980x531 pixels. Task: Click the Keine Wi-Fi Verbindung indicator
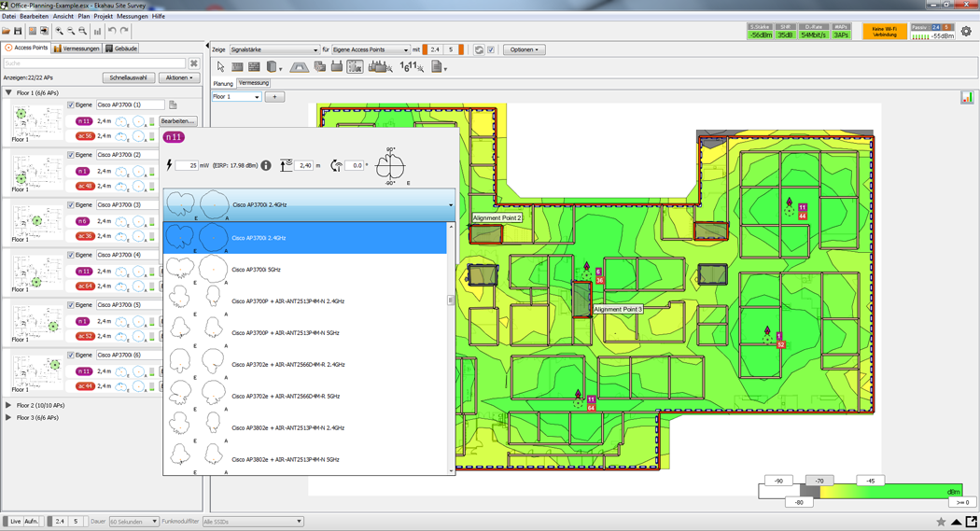tap(885, 31)
